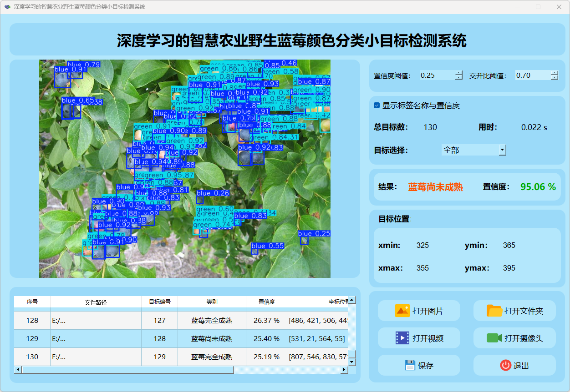Click the green camera icon for 打开摄像头
The width and height of the screenshot is (570, 392).
[x=494, y=338]
